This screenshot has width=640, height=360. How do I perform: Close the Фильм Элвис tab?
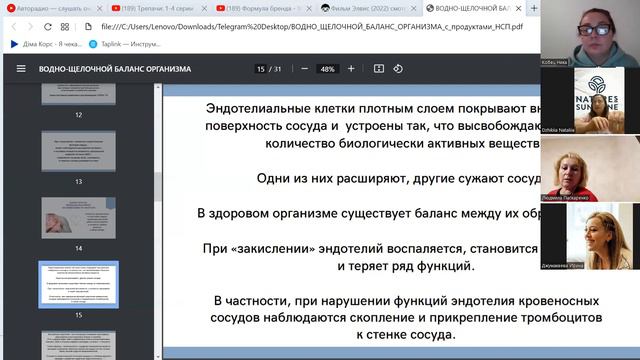414,8
